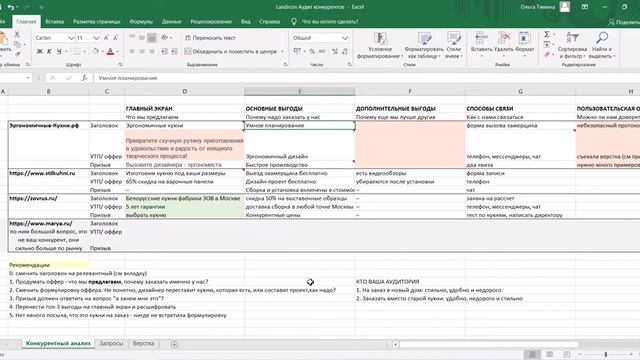
Task: Open Найти и выделить dropdown
Action: (x=602, y=45)
